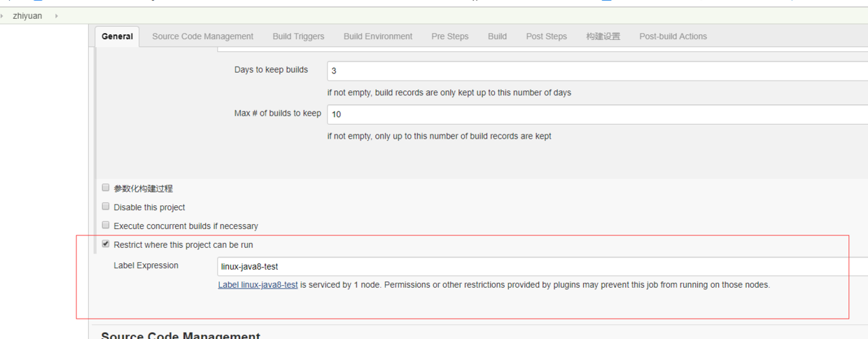868x339 pixels.
Task: Click the Days to keep builds field
Action: click(x=595, y=71)
